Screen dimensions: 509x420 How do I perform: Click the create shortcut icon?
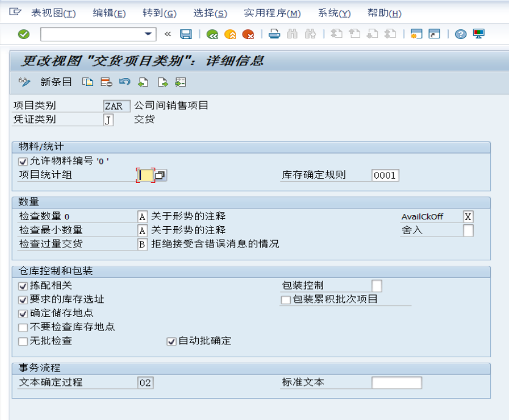pyautogui.click(x=435, y=34)
